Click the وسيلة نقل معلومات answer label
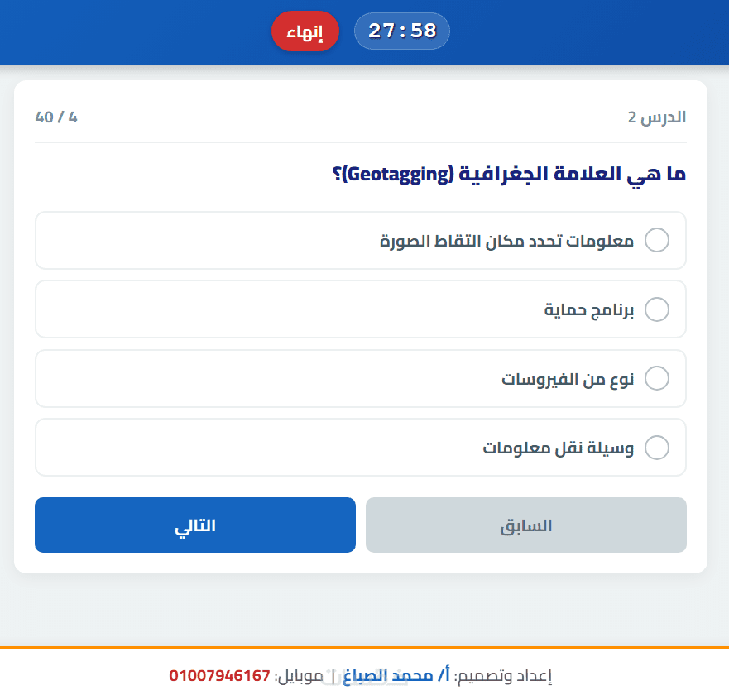 pos(559,448)
